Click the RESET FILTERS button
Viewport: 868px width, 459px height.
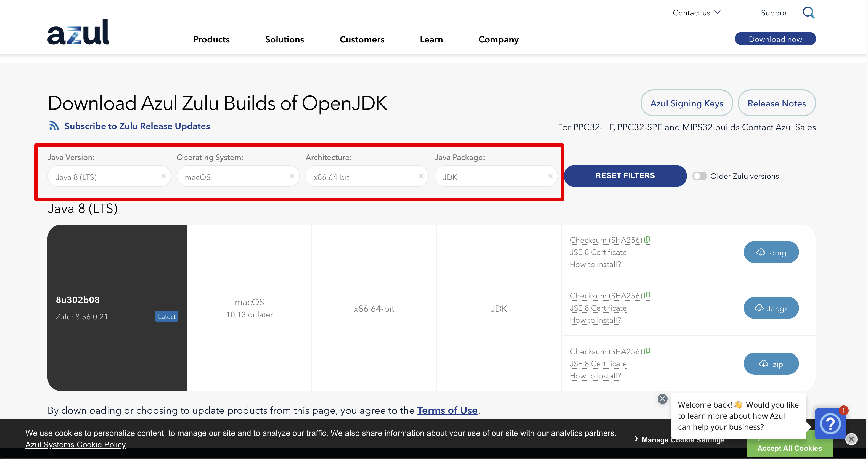click(x=625, y=176)
